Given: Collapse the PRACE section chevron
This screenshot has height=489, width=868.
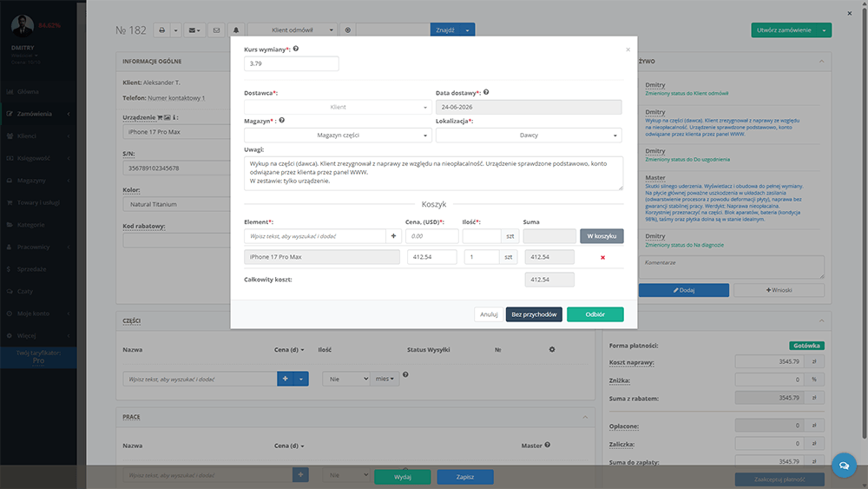Looking at the screenshot, I should tap(585, 417).
